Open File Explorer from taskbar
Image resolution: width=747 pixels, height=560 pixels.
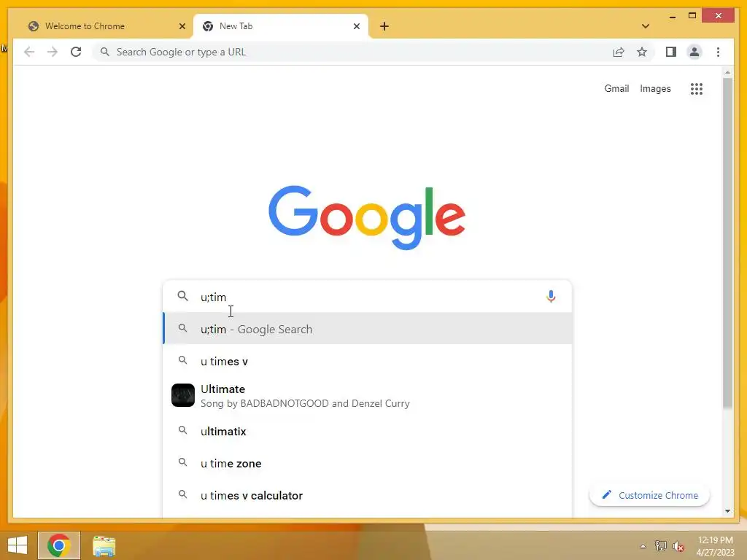[104, 545]
